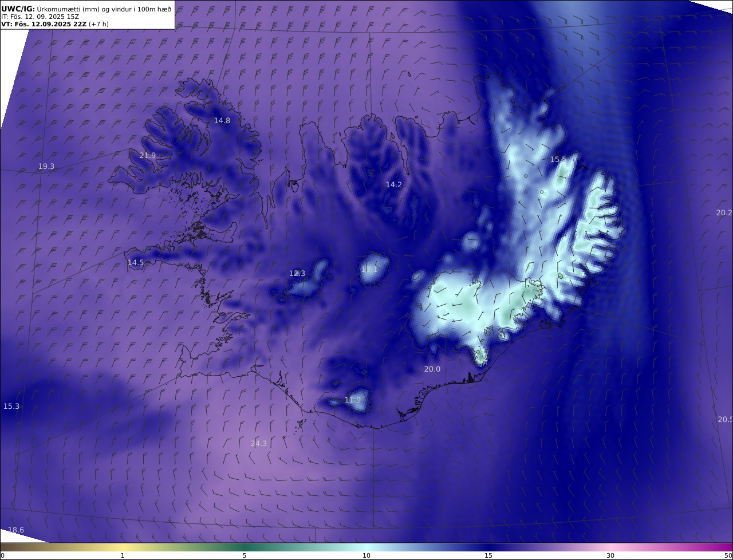Select the 15.5 value in northeast Iceland

558,159
